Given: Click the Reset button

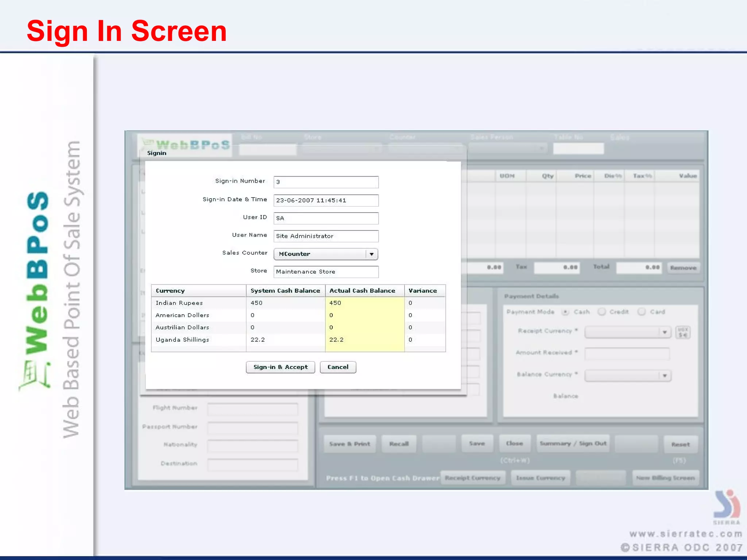Looking at the screenshot, I should pyautogui.click(x=681, y=444).
